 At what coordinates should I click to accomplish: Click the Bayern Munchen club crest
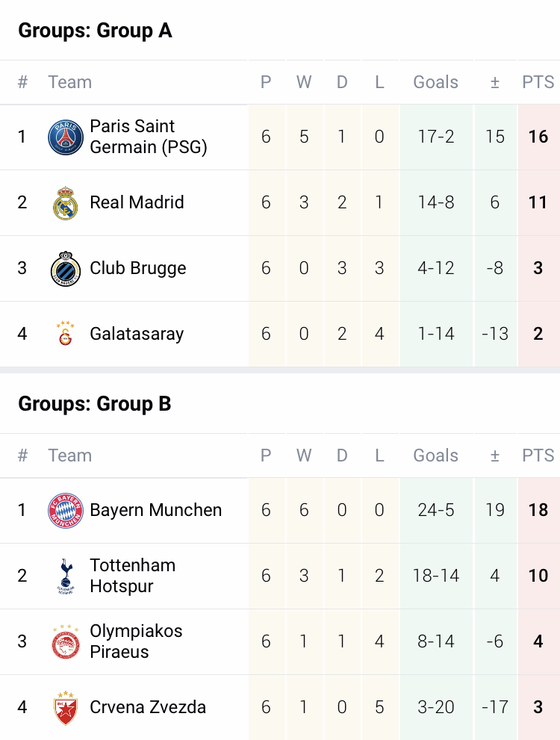[x=66, y=511]
